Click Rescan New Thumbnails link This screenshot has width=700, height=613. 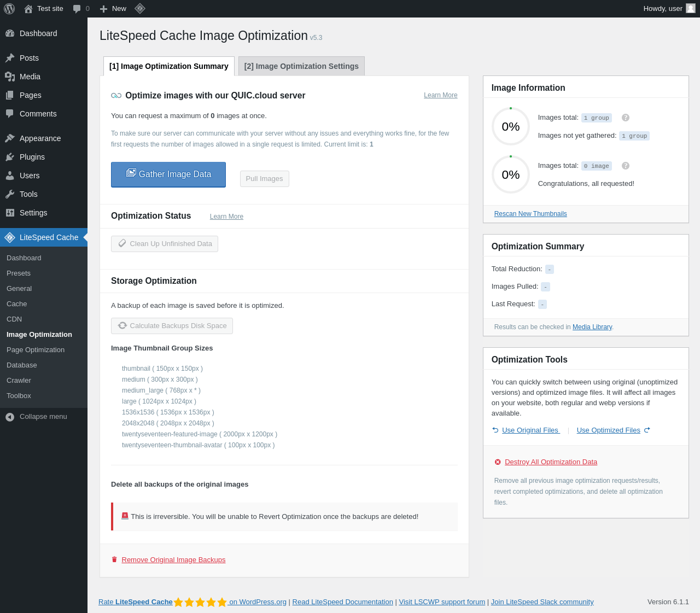[530, 214]
